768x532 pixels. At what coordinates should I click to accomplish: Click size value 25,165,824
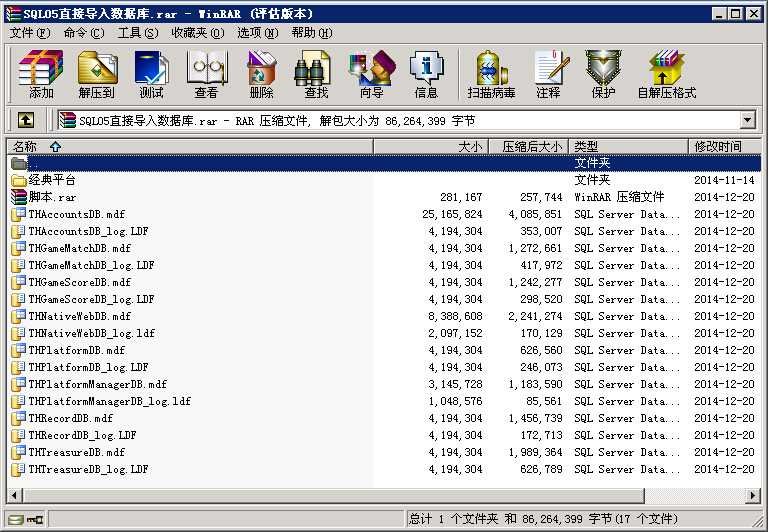pyautogui.click(x=452, y=215)
